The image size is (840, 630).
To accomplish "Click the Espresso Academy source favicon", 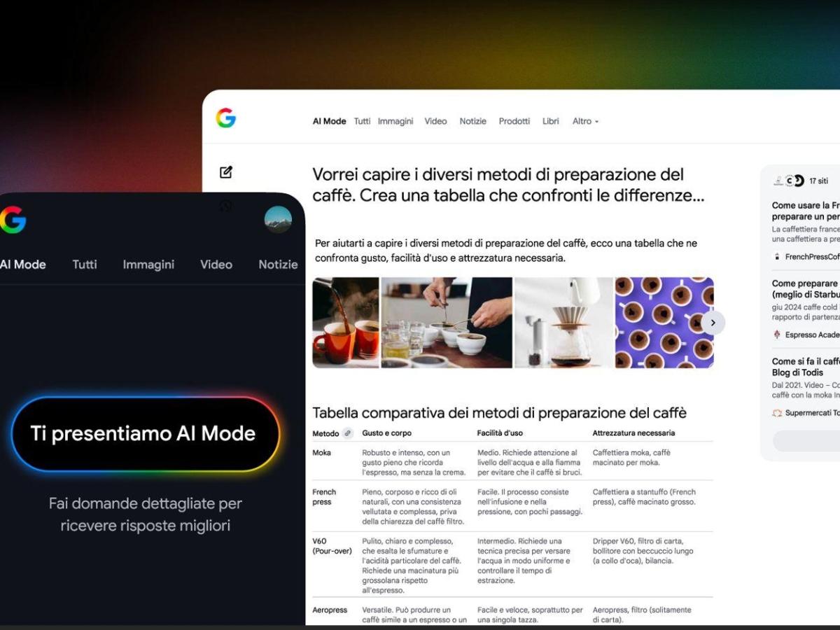I will click(x=777, y=335).
